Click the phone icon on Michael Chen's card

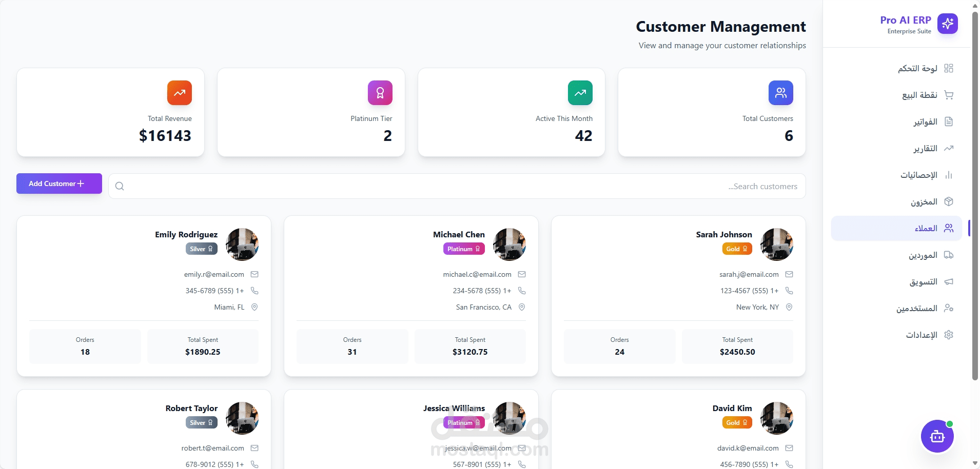pyautogui.click(x=522, y=291)
